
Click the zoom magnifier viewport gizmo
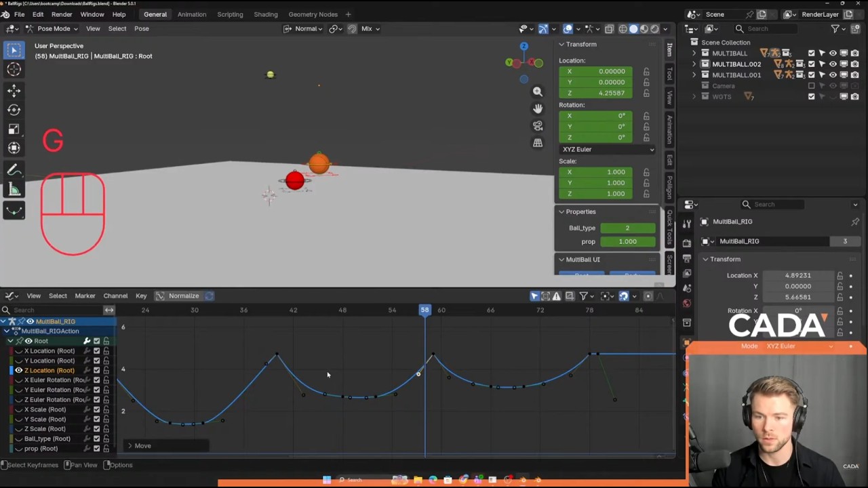coord(538,91)
